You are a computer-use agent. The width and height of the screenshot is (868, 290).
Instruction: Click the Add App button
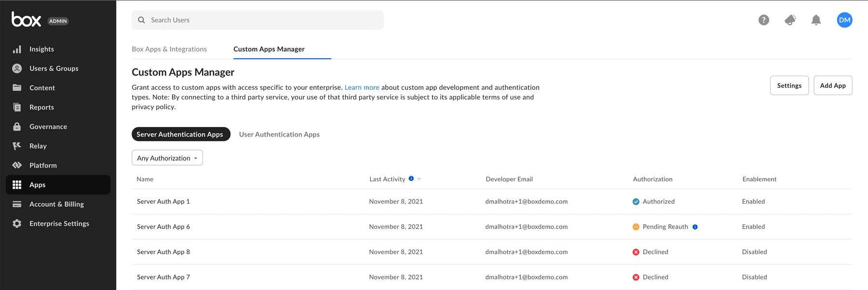(833, 85)
